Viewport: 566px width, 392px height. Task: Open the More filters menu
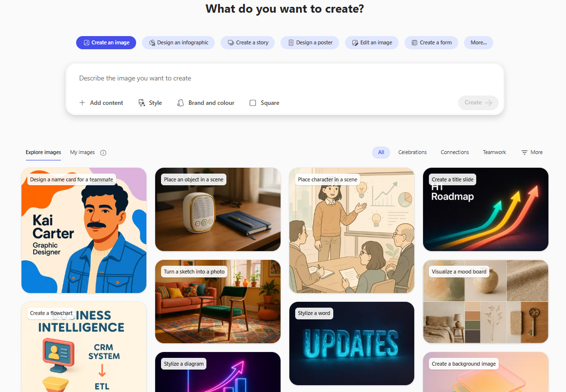click(x=531, y=152)
